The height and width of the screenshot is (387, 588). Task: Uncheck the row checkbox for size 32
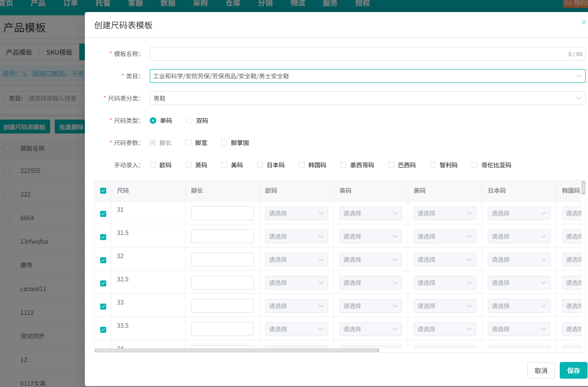(x=103, y=260)
